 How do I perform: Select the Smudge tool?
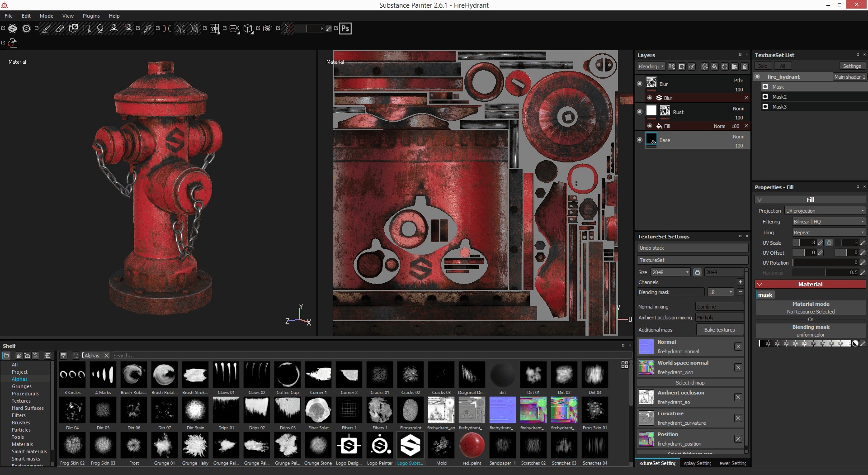[x=100, y=28]
